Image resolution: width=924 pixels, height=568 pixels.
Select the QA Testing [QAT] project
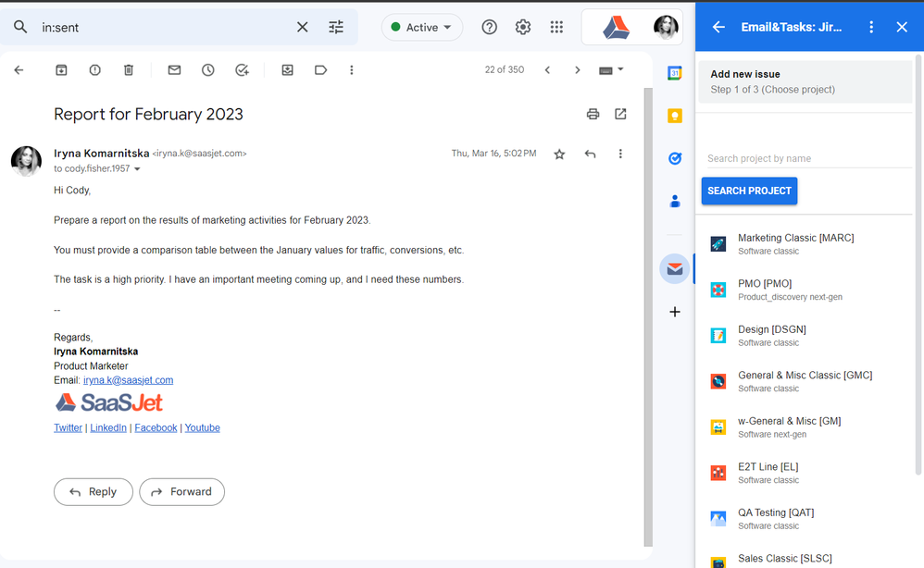coord(805,519)
